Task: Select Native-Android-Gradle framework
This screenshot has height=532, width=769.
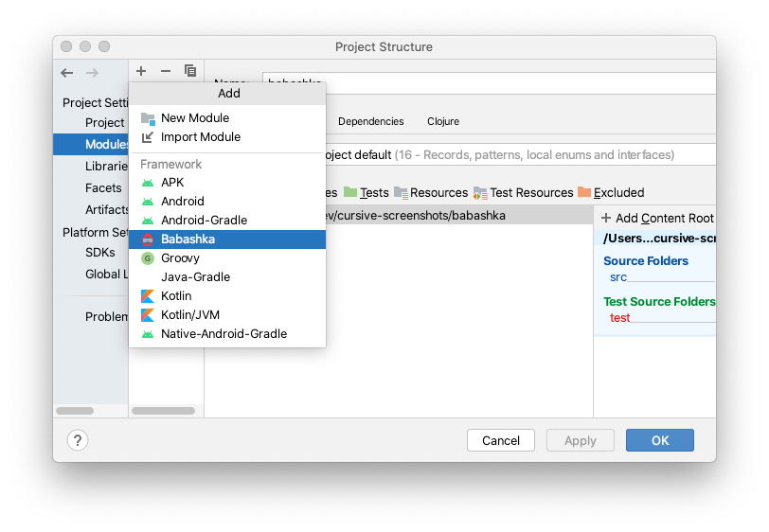Action: click(227, 334)
